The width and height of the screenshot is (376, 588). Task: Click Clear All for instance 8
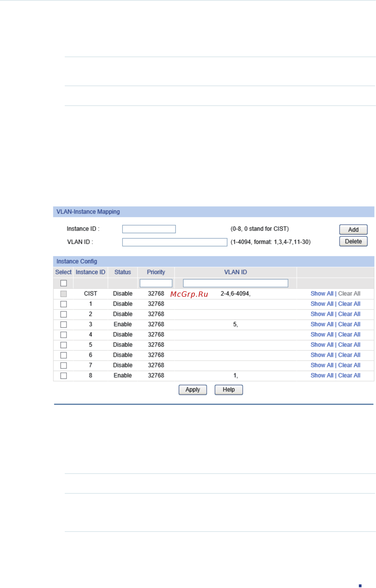(349, 376)
